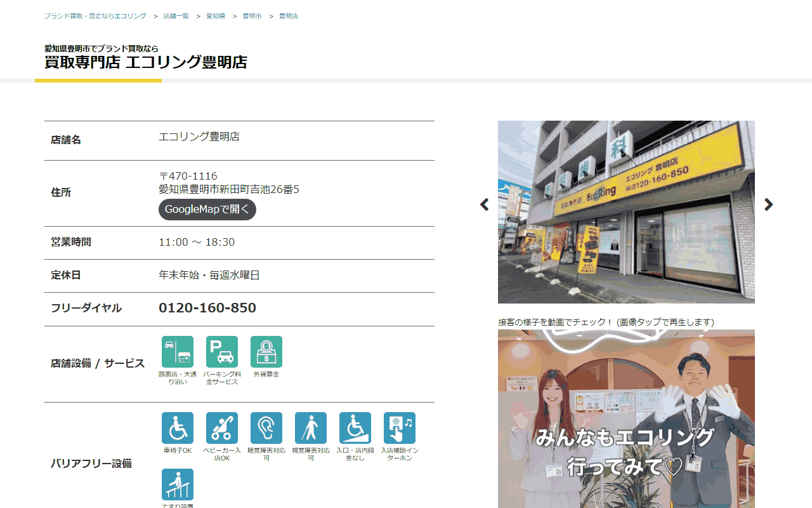Go to 愛知県 breadcrumb link
The width and height of the screenshot is (812, 508).
point(216,16)
